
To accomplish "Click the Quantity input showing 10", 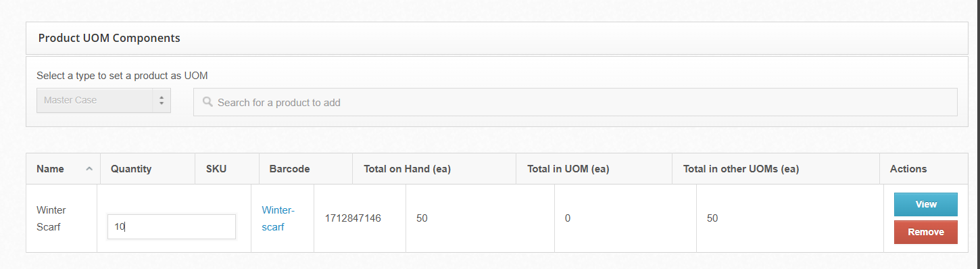I will 172,227.
